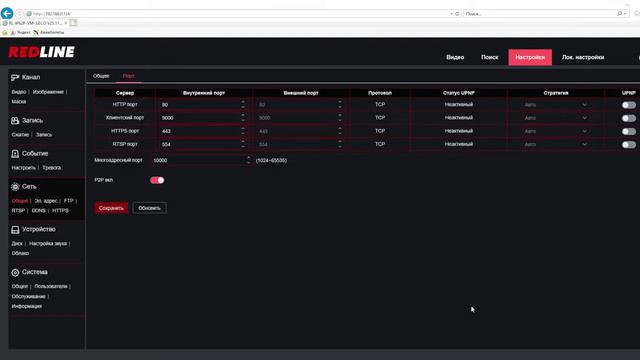
Task: Click the RTSP внутренний порт stepper arrows
Action: [x=243, y=144]
